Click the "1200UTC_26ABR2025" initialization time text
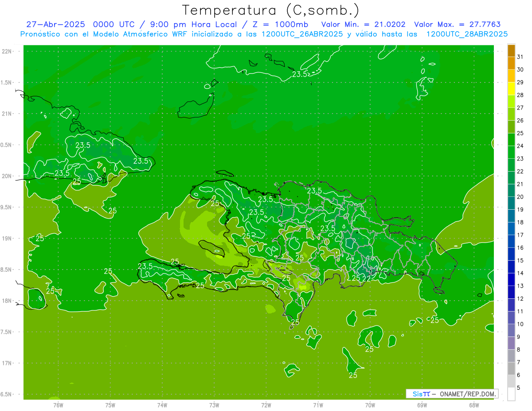The height and width of the screenshot is (411, 532). click(302, 34)
